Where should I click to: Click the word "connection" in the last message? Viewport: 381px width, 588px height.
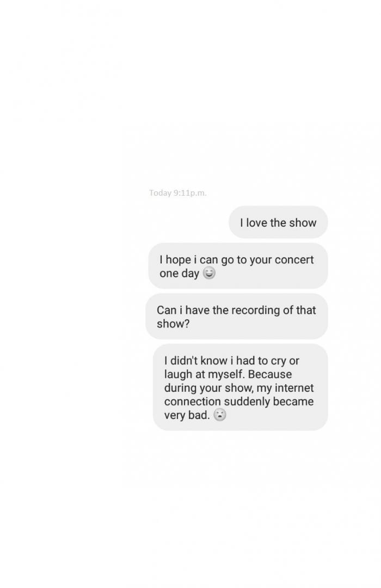[193, 402]
